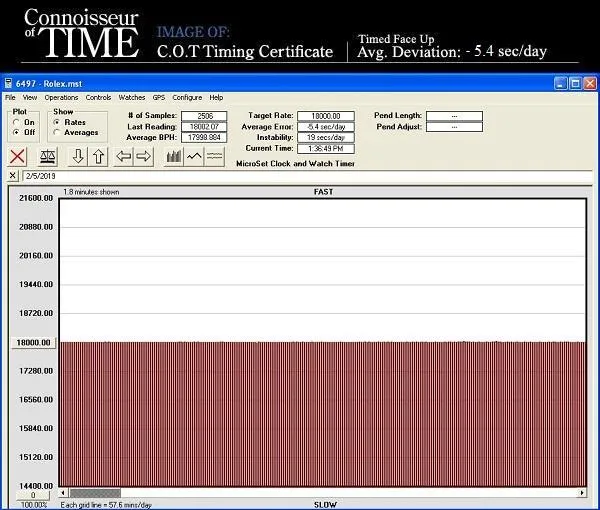
Task: Click the Current Time field
Action: [x=326, y=148]
